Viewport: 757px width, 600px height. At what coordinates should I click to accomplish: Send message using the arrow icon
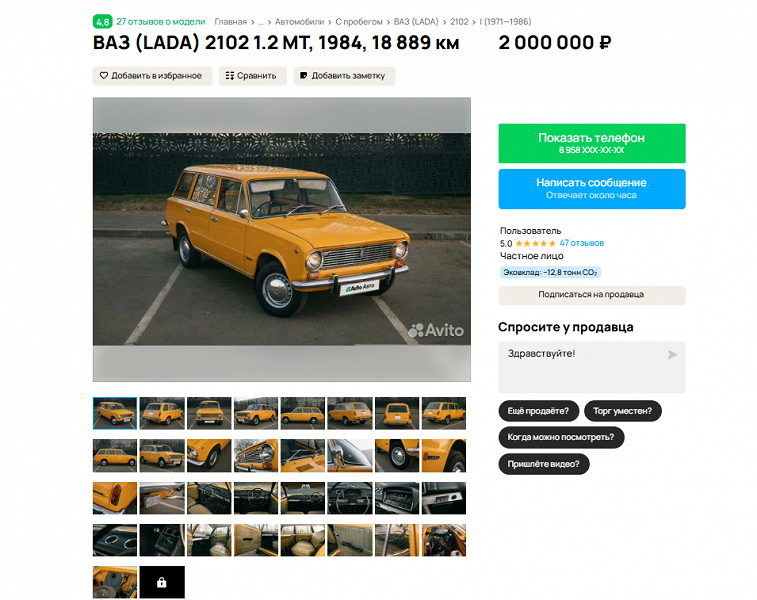click(672, 355)
